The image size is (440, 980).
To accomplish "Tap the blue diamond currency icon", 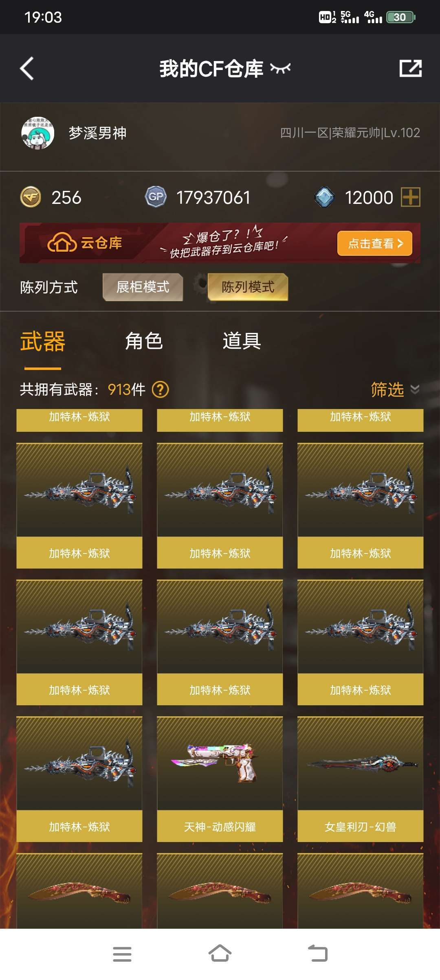I will pyautogui.click(x=324, y=197).
